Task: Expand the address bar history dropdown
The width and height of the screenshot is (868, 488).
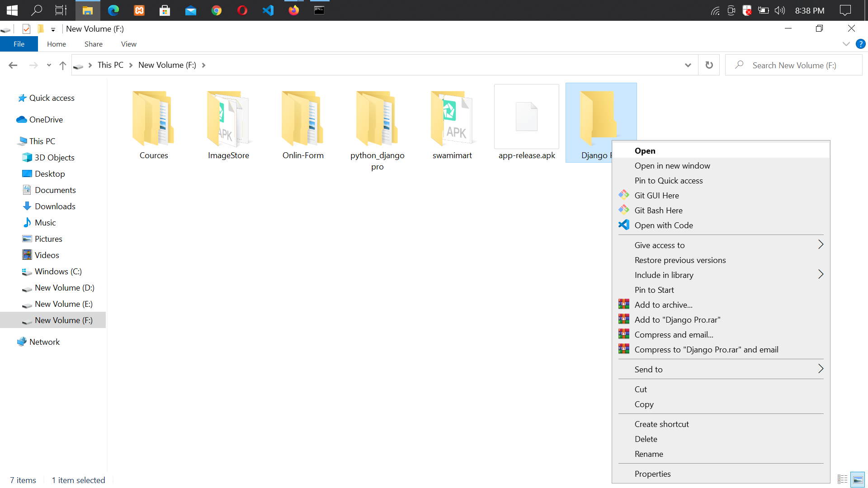Action: tap(688, 65)
